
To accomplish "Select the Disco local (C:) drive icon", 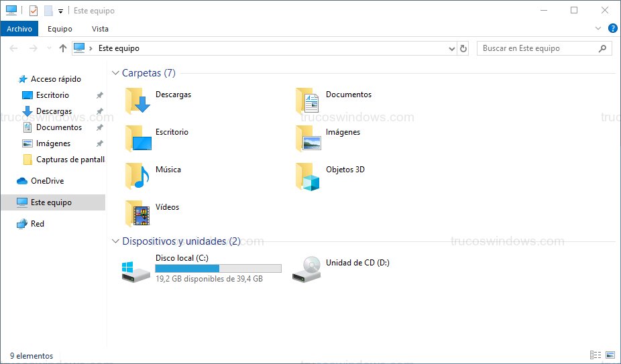I will point(136,269).
